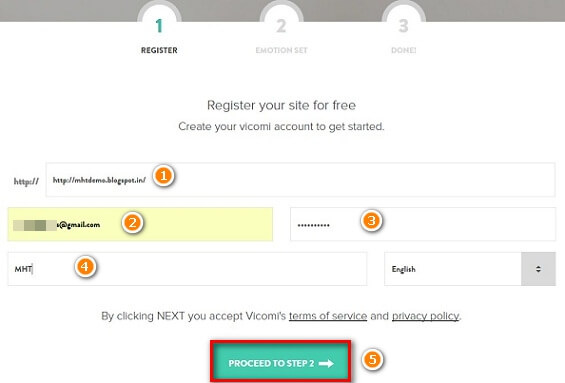Click the step 1 number circle
The width and height of the screenshot is (565, 383).
pyautogui.click(x=159, y=22)
